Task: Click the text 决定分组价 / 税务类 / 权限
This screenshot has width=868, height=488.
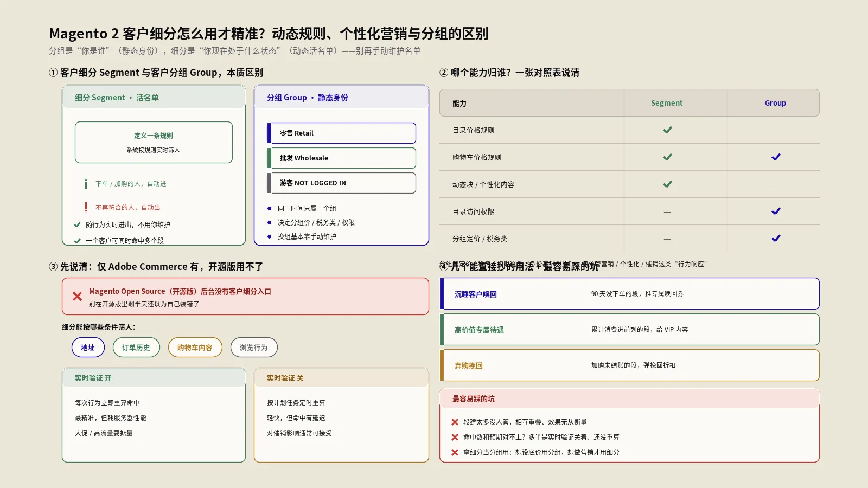Action: click(316, 222)
